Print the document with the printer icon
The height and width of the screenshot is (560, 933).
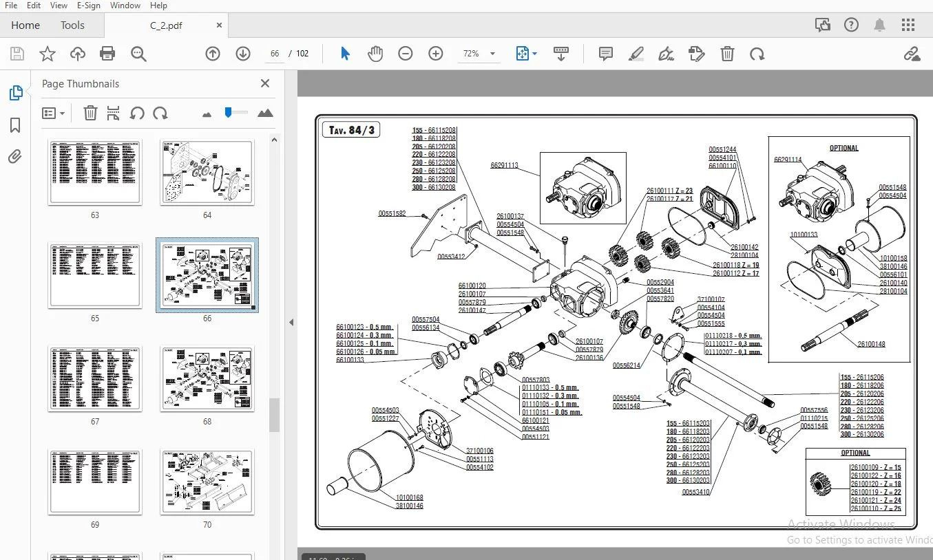107,54
